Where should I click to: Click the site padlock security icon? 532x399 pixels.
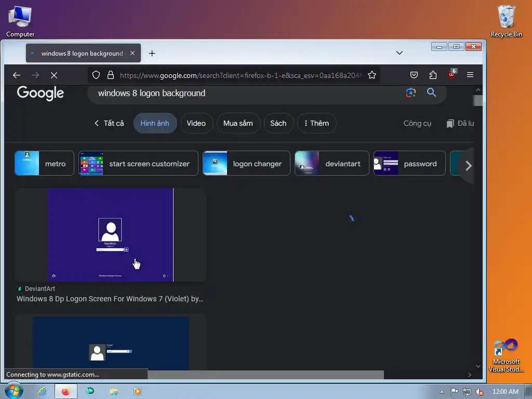click(x=111, y=75)
